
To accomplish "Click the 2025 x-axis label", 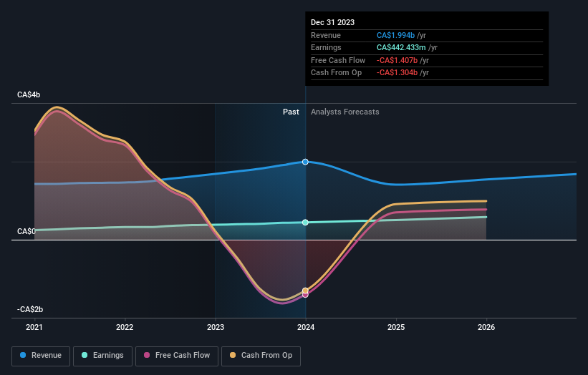I will point(396,327).
